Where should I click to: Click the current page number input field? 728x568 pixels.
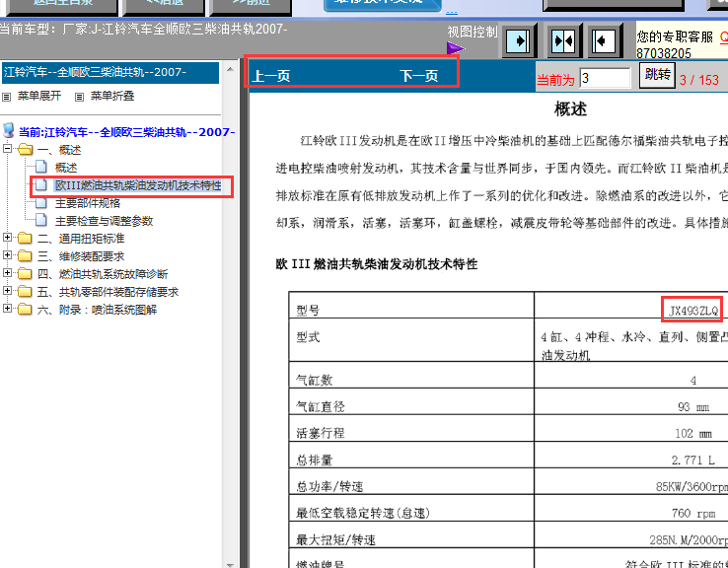605,78
